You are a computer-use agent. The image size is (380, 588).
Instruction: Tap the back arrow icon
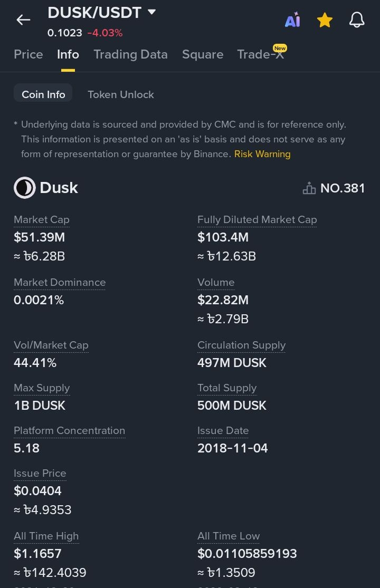(x=23, y=20)
